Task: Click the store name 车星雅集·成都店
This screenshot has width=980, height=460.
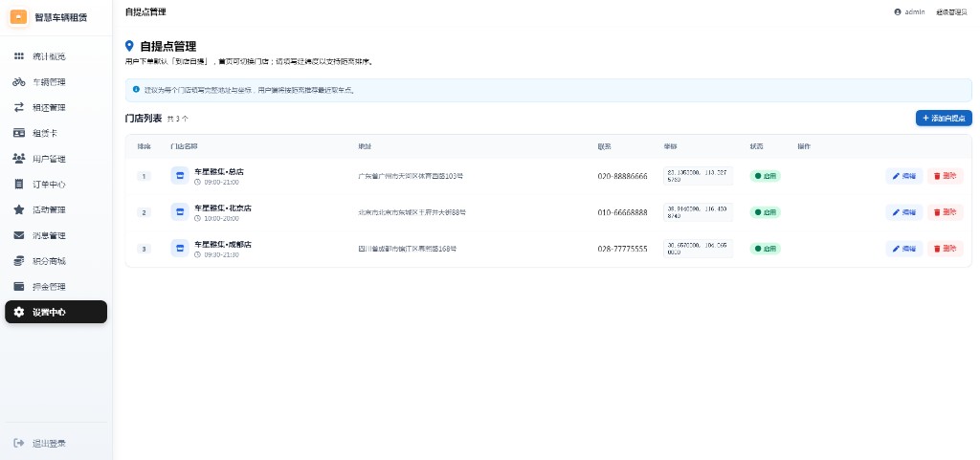Action: (x=223, y=244)
